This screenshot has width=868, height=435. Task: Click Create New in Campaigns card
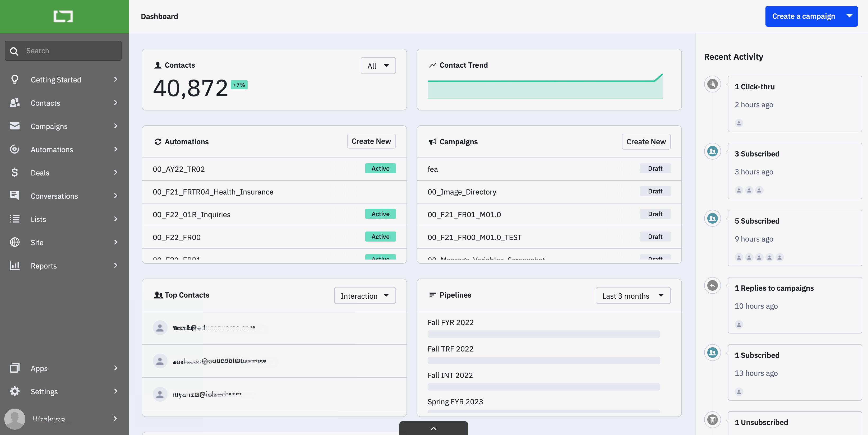coord(646,141)
